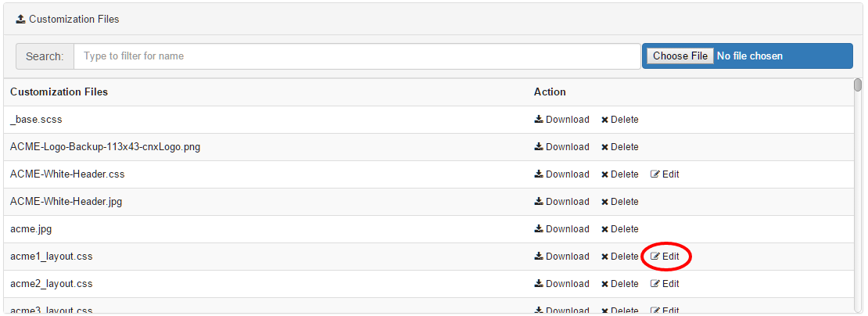The image size is (868, 316).
Task: Click the Customization Files column header
Action: (x=59, y=92)
